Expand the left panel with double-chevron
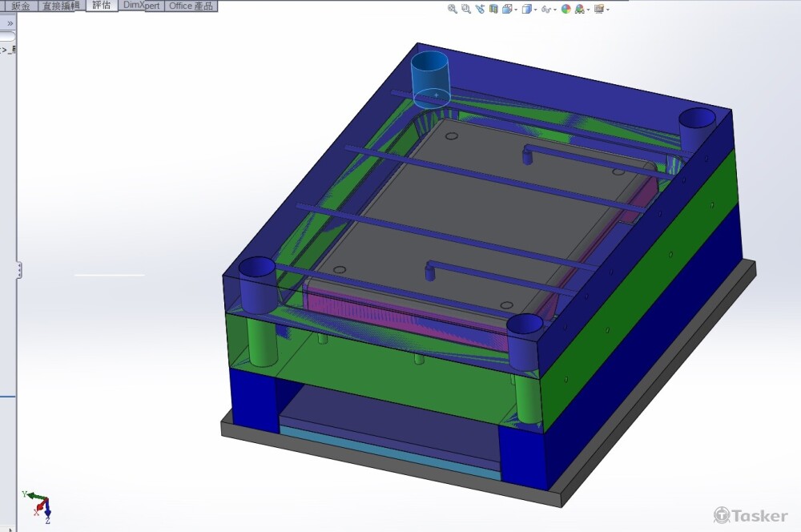Image resolution: width=801 pixels, height=532 pixels. pos(10,23)
